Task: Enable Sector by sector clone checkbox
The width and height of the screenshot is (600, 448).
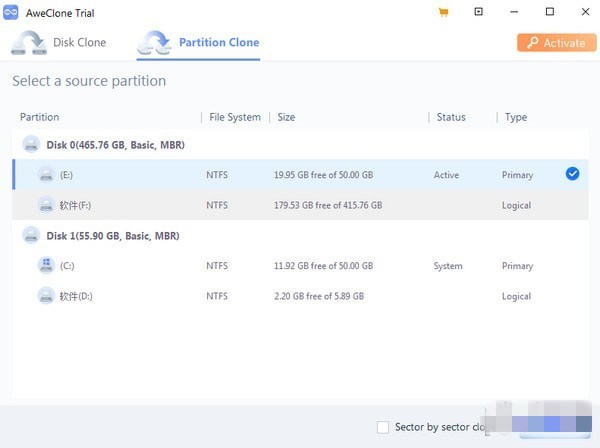Action: [383, 427]
